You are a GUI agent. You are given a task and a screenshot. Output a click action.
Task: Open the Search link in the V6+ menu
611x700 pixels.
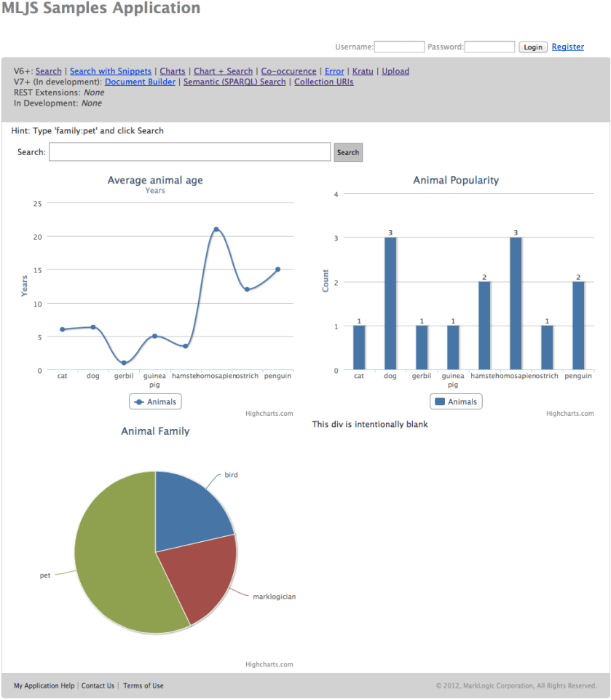click(48, 71)
